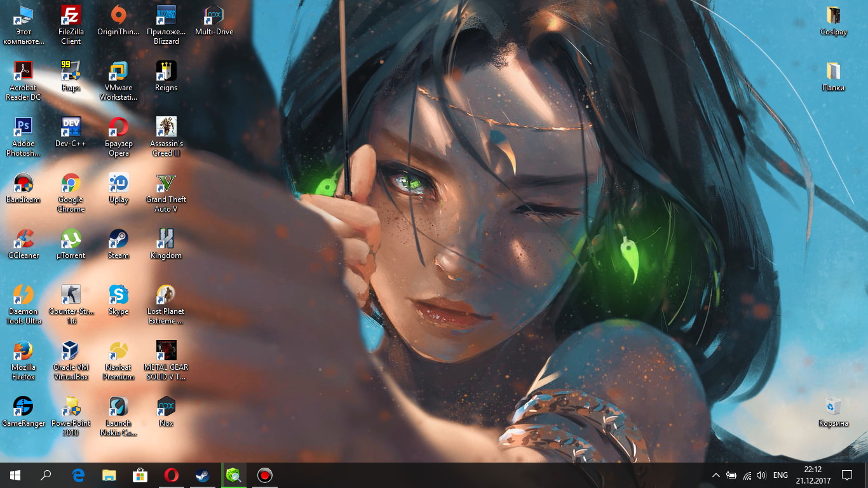Select the Fraps desktop icon
The image size is (868, 488).
(71, 77)
